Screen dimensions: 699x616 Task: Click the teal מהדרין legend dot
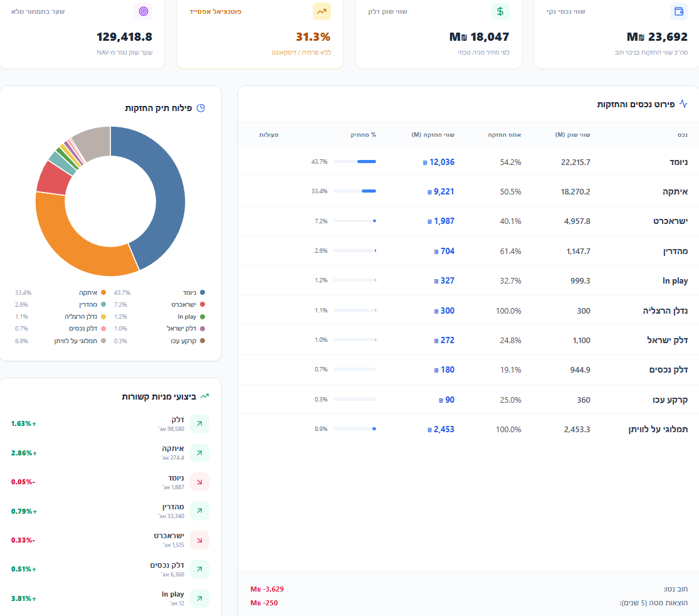pyautogui.click(x=103, y=304)
